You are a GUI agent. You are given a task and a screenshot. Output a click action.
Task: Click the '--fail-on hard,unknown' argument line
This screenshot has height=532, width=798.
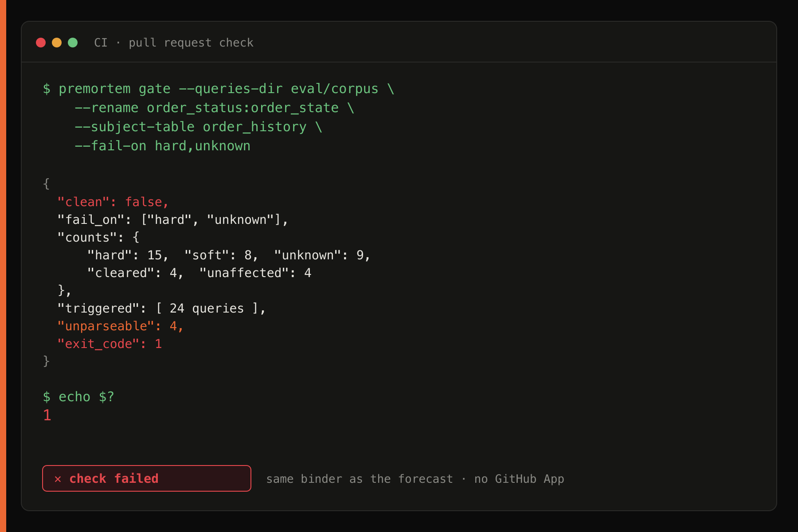point(163,146)
